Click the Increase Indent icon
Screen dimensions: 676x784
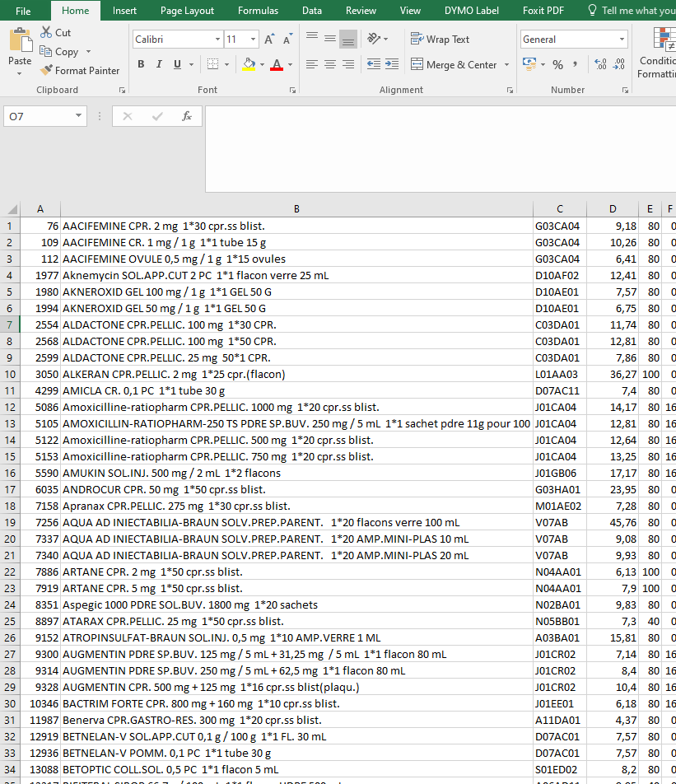[x=392, y=64]
